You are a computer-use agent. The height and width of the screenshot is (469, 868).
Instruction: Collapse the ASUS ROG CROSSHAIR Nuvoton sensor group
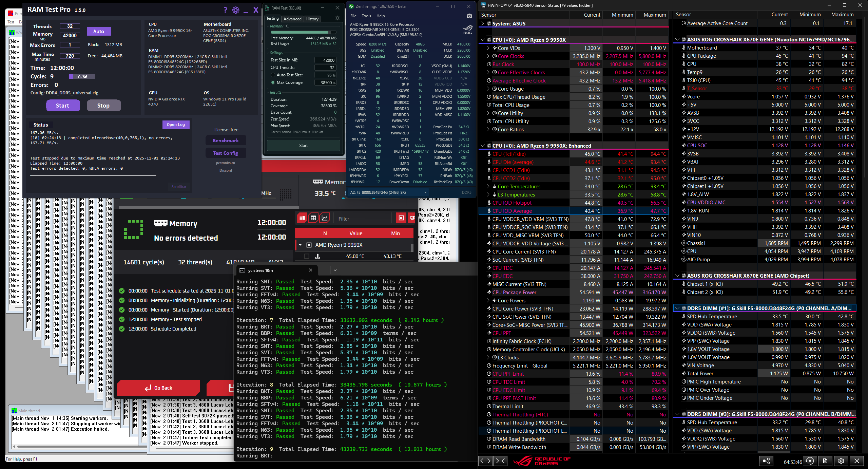(x=677, y=40)
